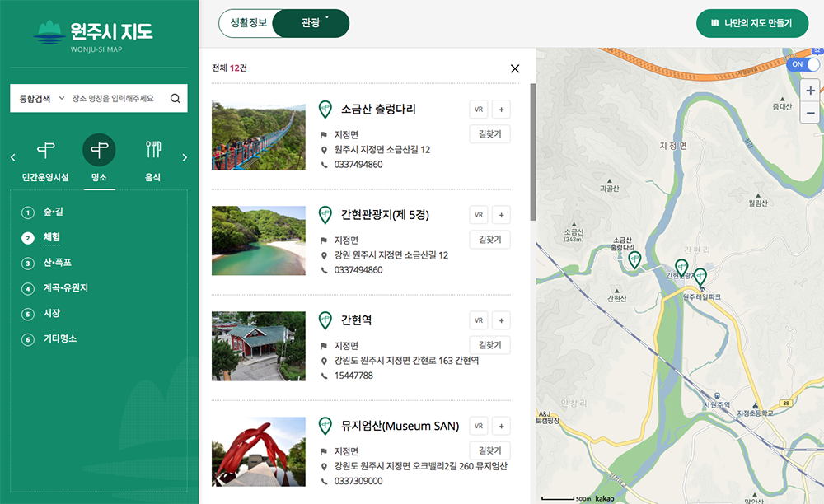This screenshot has height=504, width=824.
Task: Go to previous category with left arrow
Action: [x=13, y=157]
